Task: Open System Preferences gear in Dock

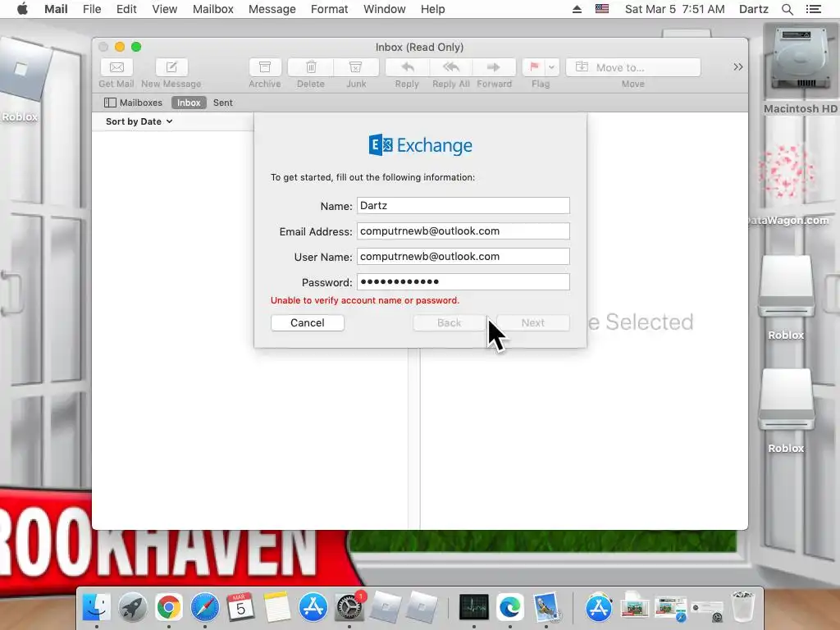Action: click(349, 608)
